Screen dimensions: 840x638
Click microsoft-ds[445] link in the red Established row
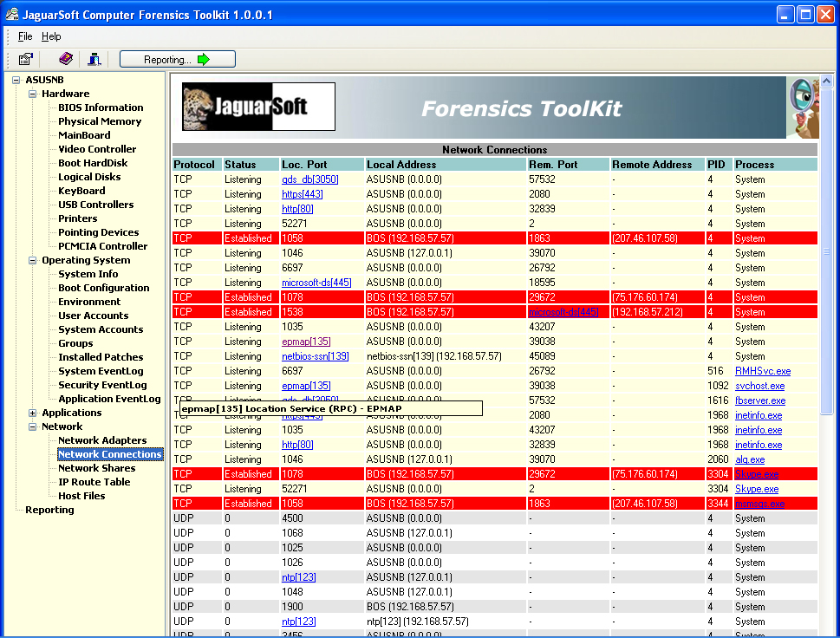tap(563, 312)
